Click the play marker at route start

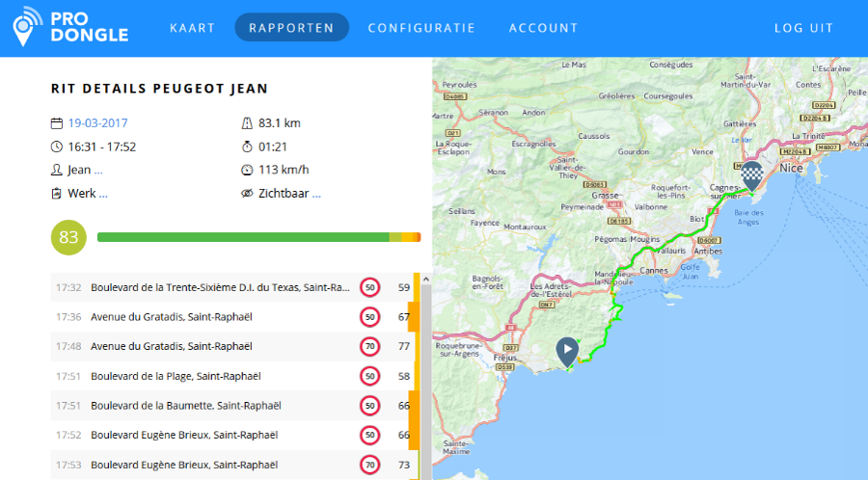click(568, 350)
